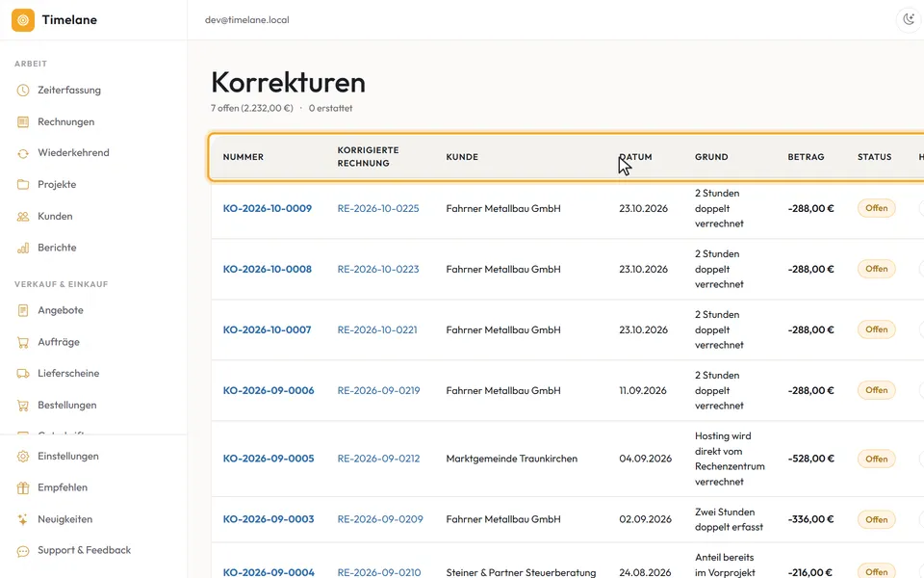Click the Aufträge cart icon

[x=23, y=342]
